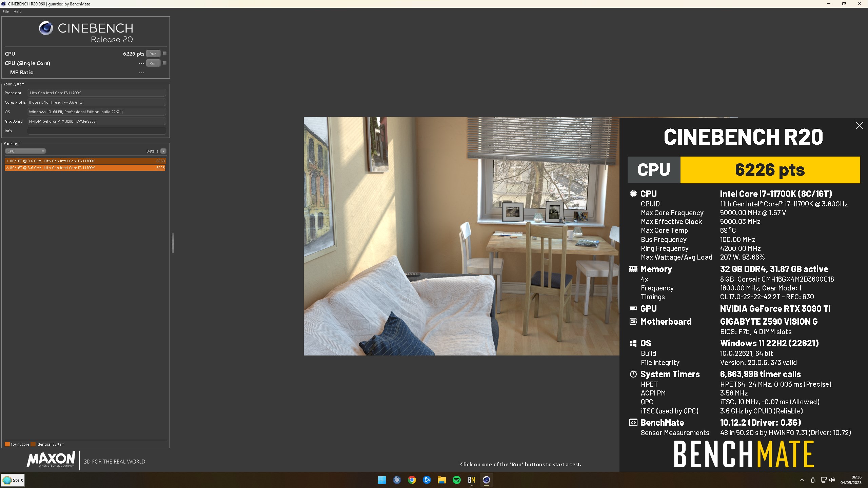Viewport: 868px width, 488px height.
Task: Click the rendered room scene image
Action: (461, 236)
